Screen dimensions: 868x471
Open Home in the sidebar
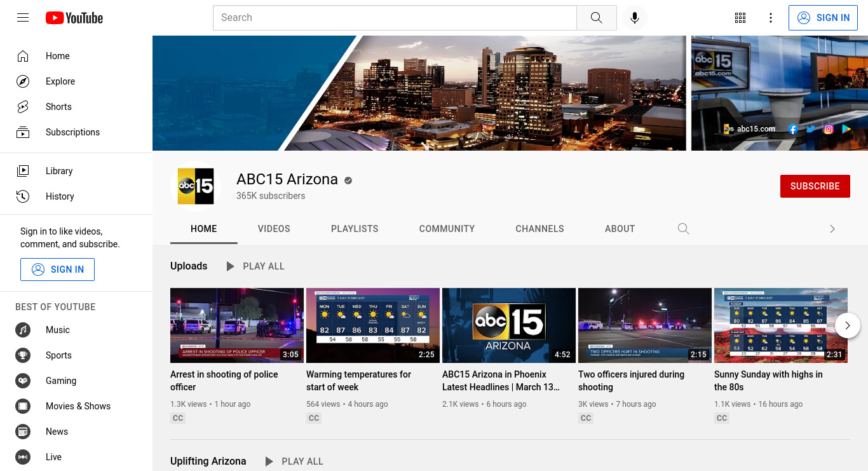76,56
